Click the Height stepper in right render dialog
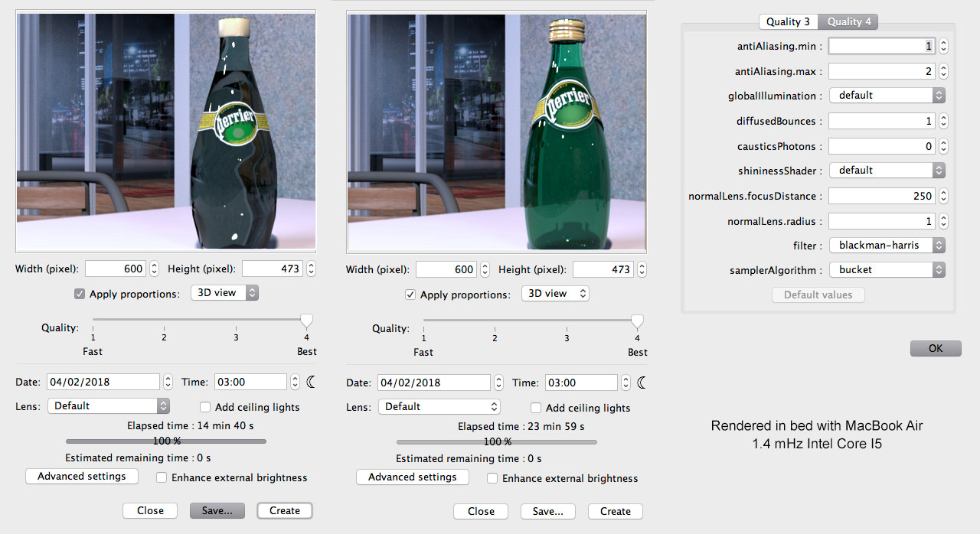980x534 pixels. 642,269
